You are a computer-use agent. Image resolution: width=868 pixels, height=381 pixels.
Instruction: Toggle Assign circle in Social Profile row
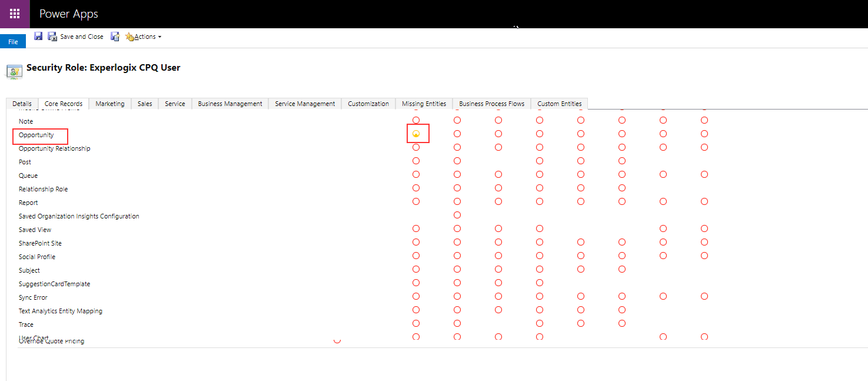coord(663,256)
